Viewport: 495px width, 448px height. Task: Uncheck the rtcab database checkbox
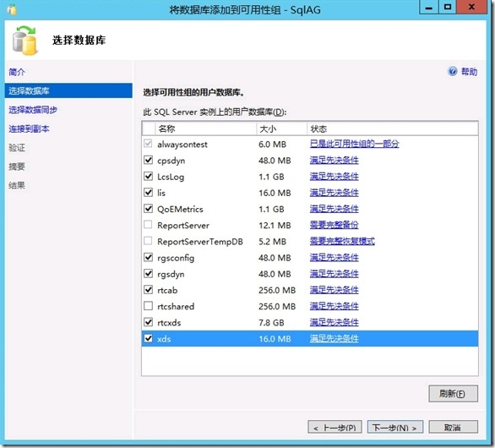148,289
